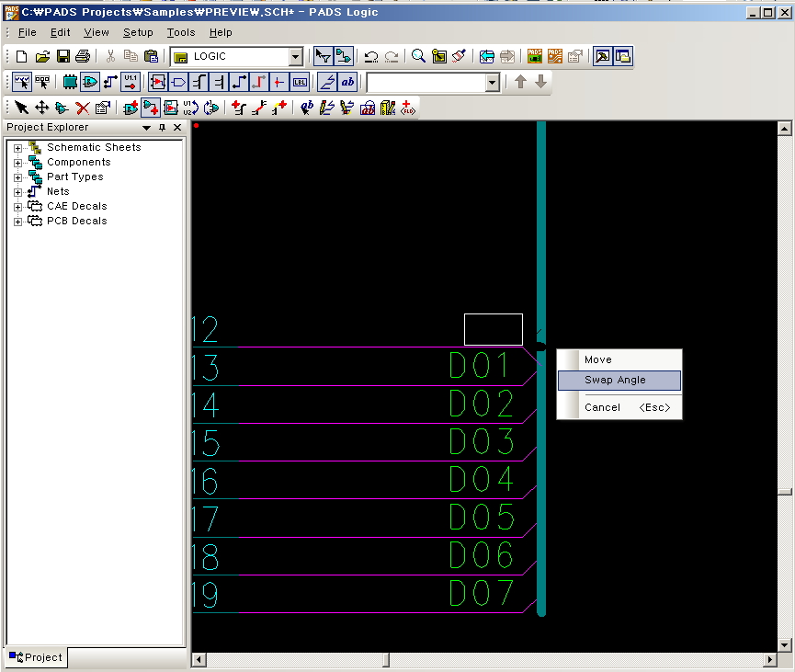Expand the Components tree node
Viewport: 795px width, 672px height.
tap(17, 163)
